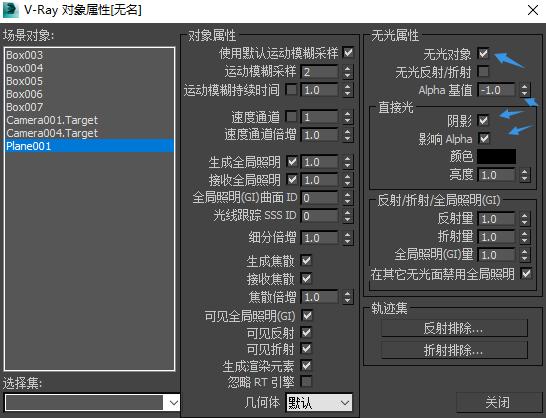Image resolution: width=546 pixels, height=418 pixels.
Task: Select Box004 in scene objects list
Action: coord(89,68)
